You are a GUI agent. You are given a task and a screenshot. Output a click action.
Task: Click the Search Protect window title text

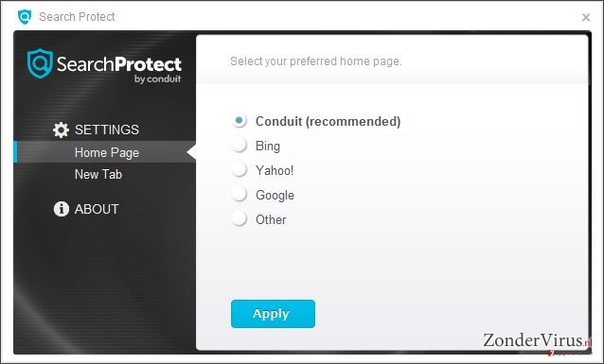pos(77,17)
